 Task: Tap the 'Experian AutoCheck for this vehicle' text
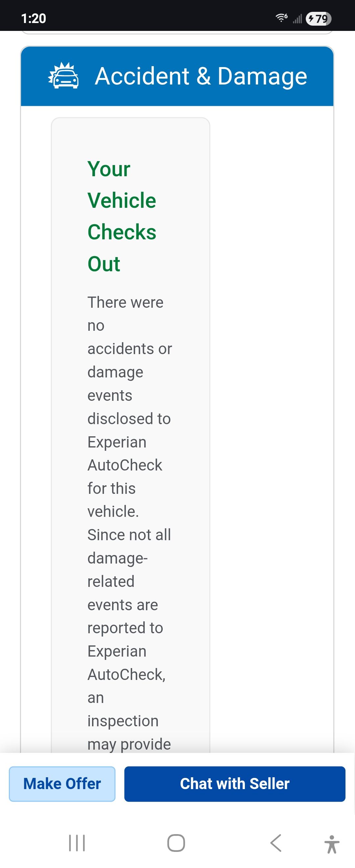pyautogui.click(x=125, y=477)
